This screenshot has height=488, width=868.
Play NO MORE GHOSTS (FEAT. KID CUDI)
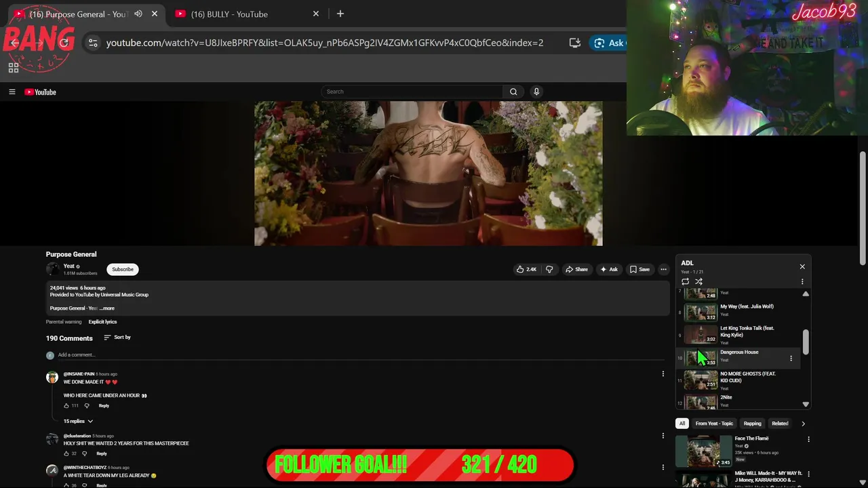click(738, 380)
